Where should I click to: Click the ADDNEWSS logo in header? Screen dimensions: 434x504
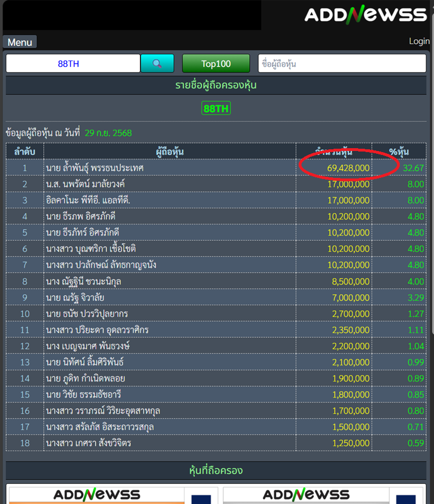point(366,15)
